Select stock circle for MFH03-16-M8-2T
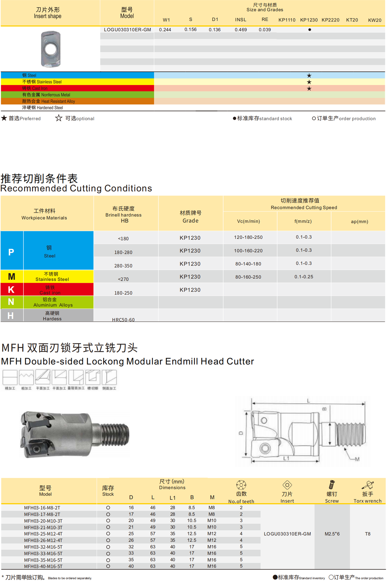The height and width of the screenshot is (588, 387). (x=108, y=507)
